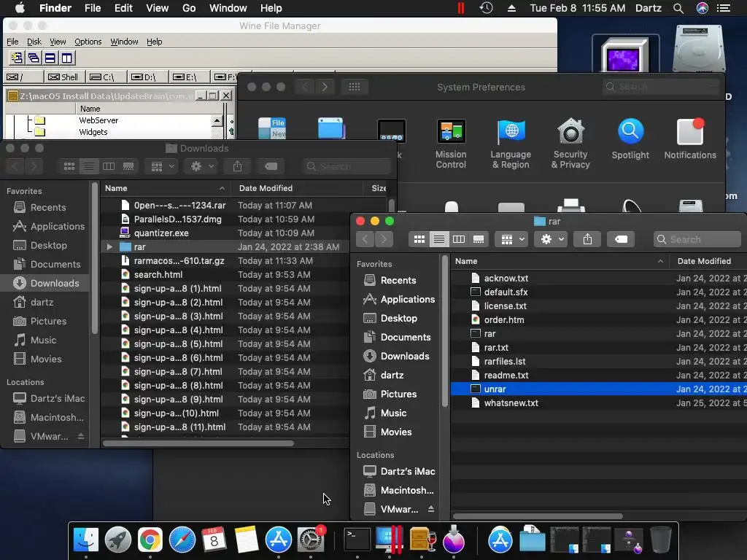Select whatsnew.txt in rar window
The width and height of the screenshot is (747, 560).
click(x=598, y=402)
